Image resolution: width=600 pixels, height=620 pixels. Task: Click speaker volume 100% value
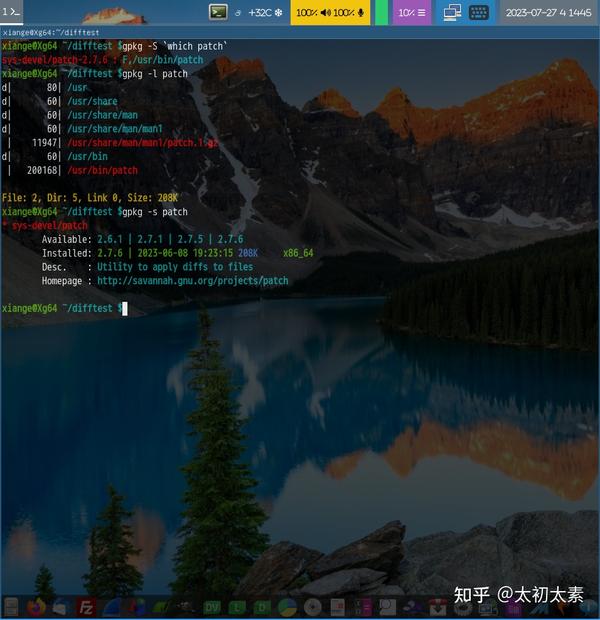[x=307, y=13]
